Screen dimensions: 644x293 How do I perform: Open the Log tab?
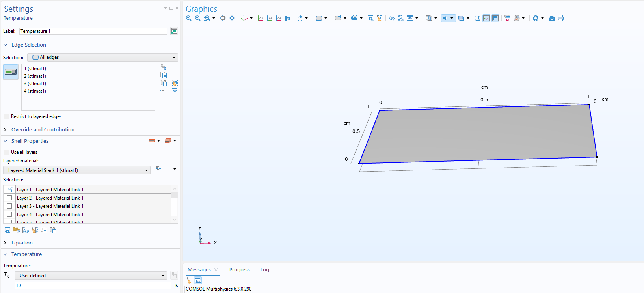pyautogui.click(x=264, y=270)
